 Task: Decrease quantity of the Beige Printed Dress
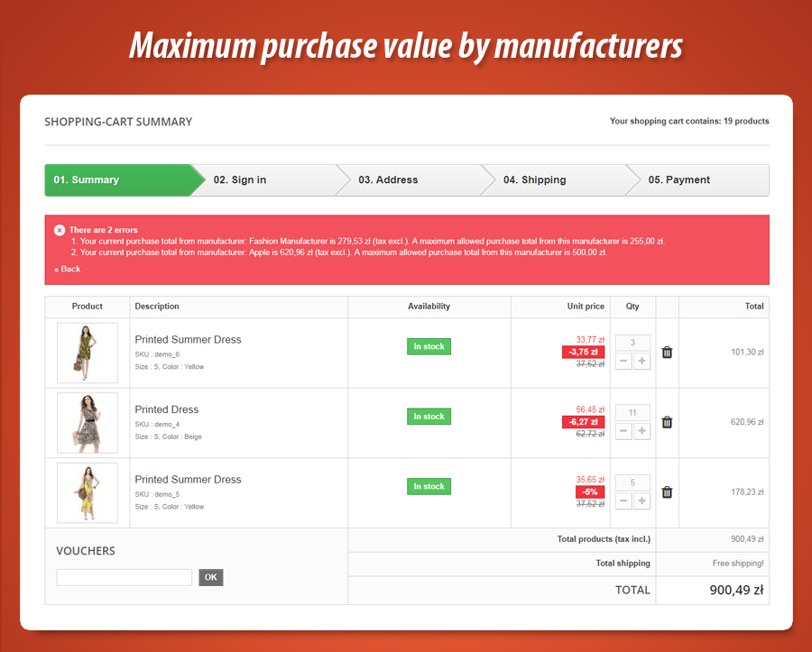[x=623, y=431]
